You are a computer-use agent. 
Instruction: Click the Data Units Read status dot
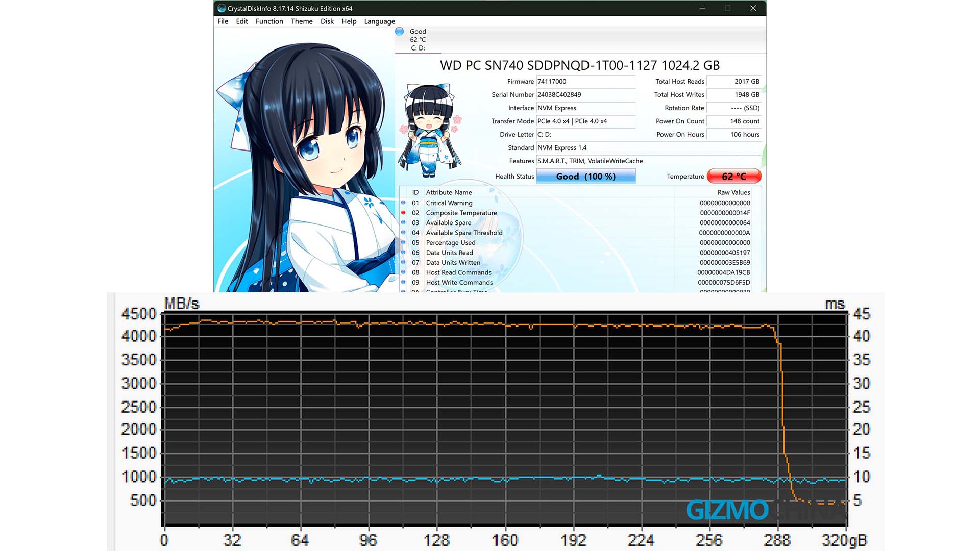(x=403, y=253)
